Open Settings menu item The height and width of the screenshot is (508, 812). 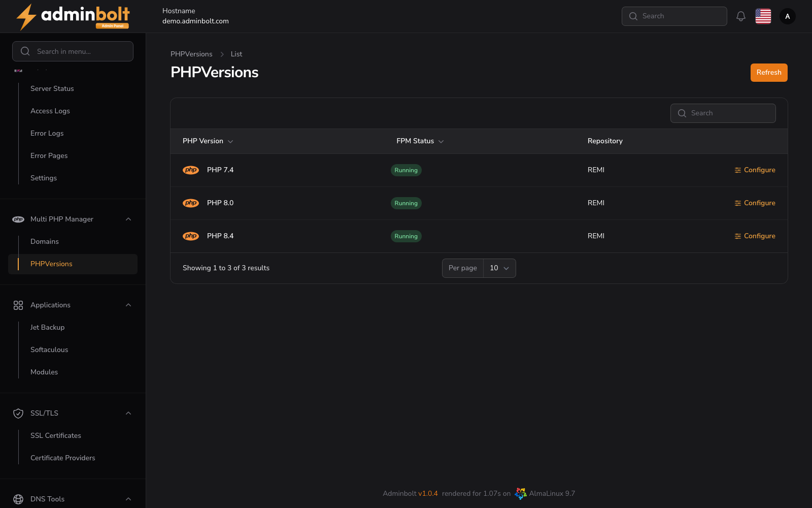(x=44, y=178)
